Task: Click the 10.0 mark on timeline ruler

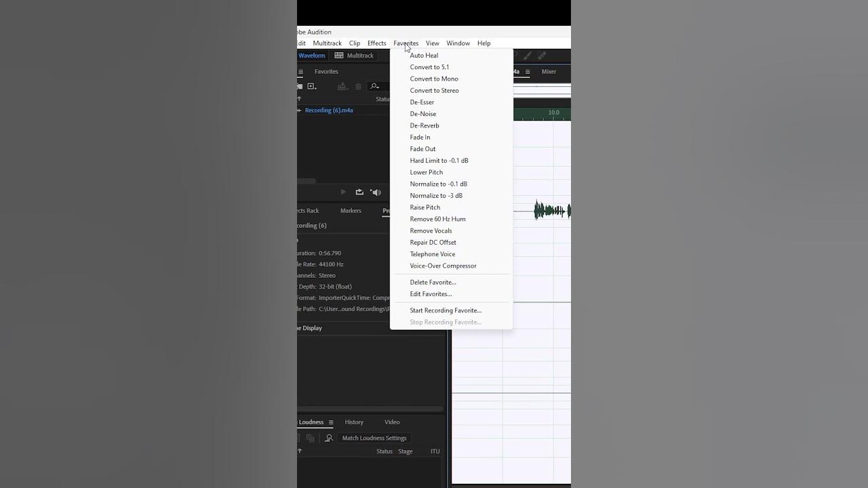Action: pos(554,113)
